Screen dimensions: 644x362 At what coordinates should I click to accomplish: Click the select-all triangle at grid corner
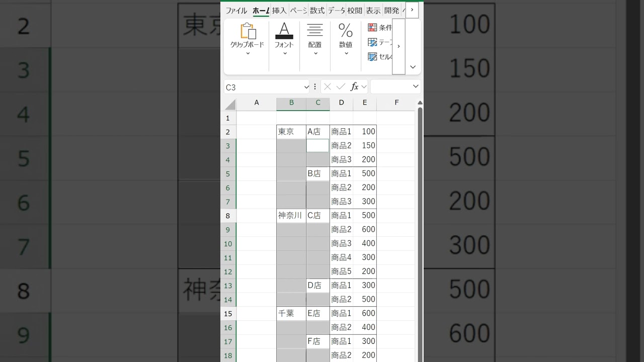pos(230,105)
